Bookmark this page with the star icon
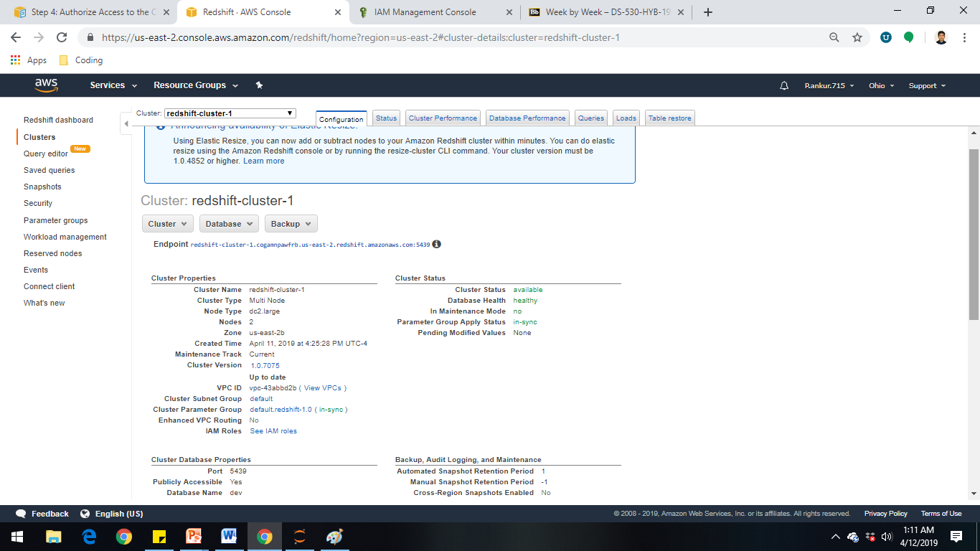 (x=857, y=37)
